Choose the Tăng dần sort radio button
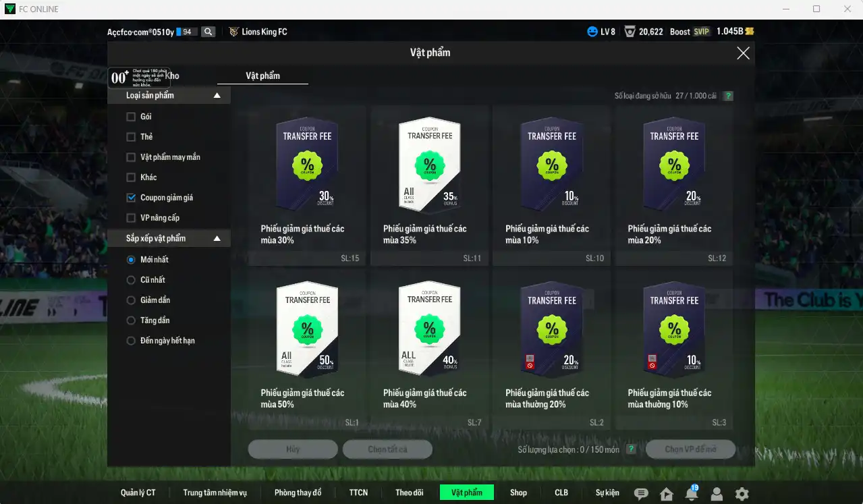Viewport: 863px width, 504px height. coord(131,320)
